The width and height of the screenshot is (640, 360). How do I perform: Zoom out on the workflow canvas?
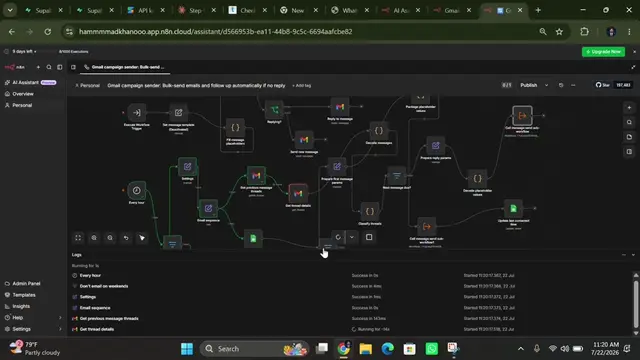pyautogui.click(x=110, y=238)
